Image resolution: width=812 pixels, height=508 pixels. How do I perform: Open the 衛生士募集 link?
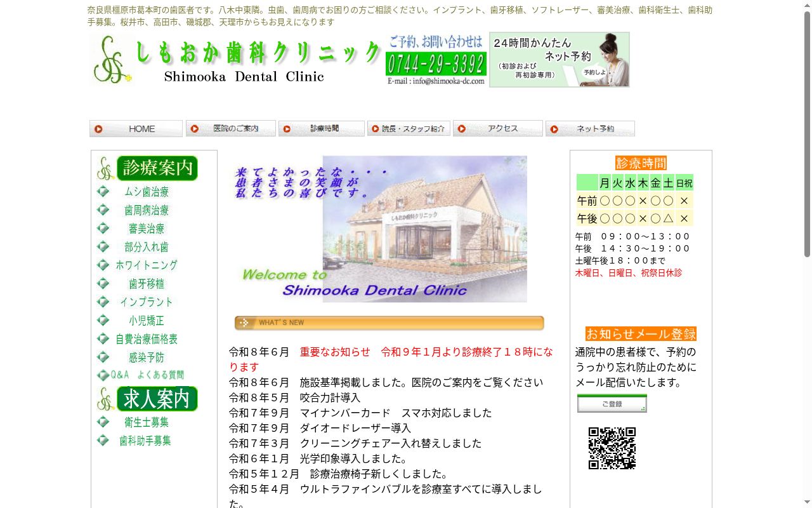[147, 422]
